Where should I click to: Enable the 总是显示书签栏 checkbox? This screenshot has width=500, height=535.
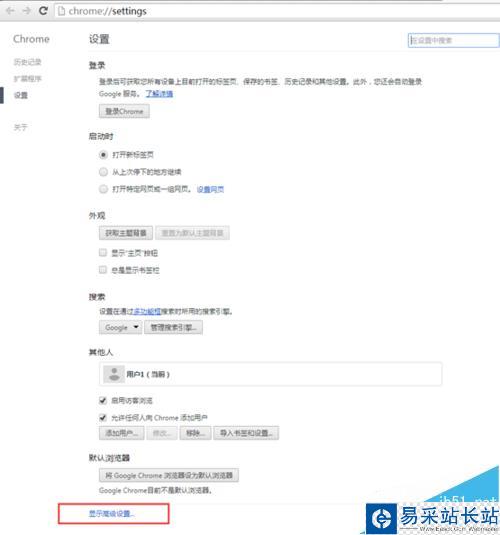pos(103,270)
